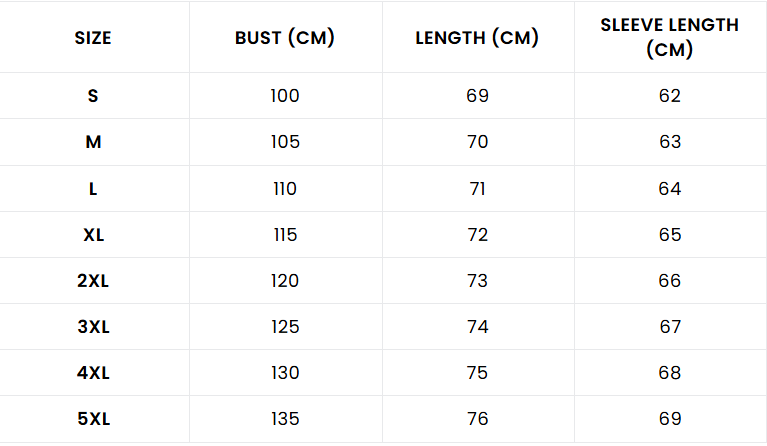Select the SLEEVE LENGTH (CM) header

click(x=669, y=37)
